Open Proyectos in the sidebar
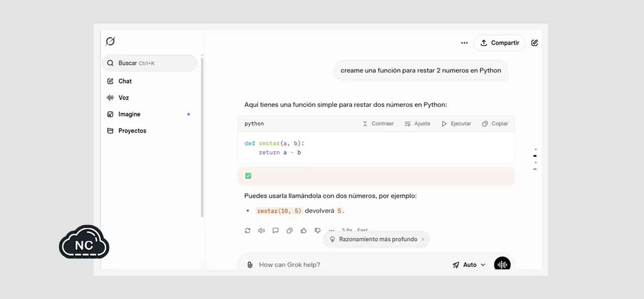Screen dimensions: 644x299 132,131
